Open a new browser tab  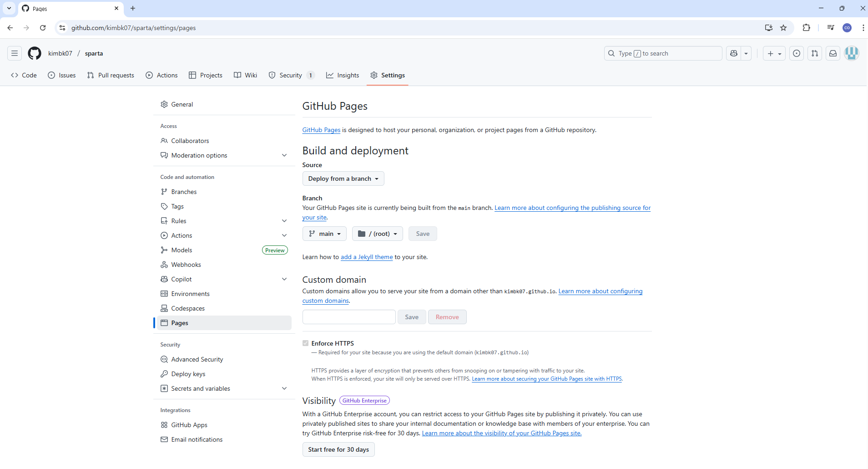[133, 8]
